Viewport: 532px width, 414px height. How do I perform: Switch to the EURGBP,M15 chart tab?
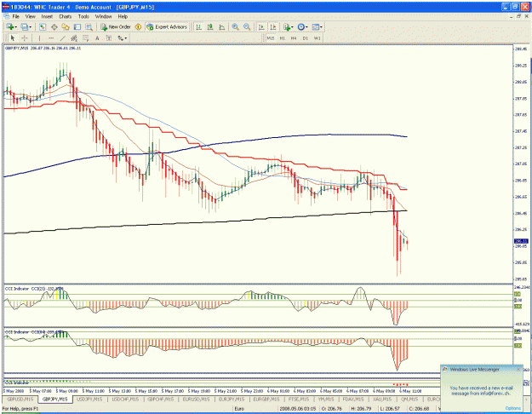tap(266, 399)
